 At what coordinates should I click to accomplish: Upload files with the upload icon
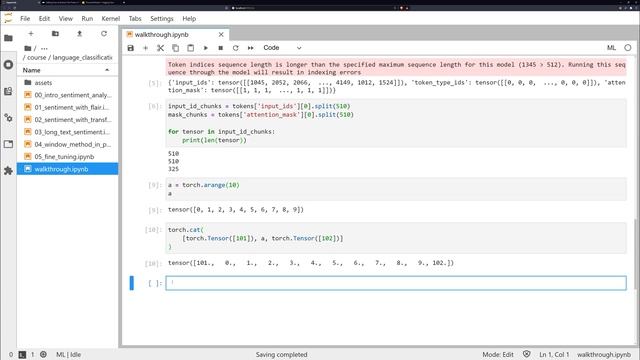click(x=80, y=33)
